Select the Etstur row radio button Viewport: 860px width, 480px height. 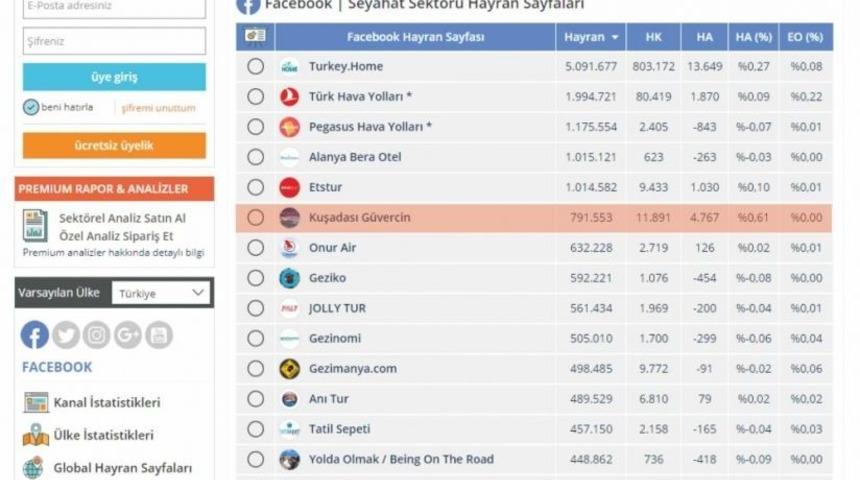click(x=255, y=187)
